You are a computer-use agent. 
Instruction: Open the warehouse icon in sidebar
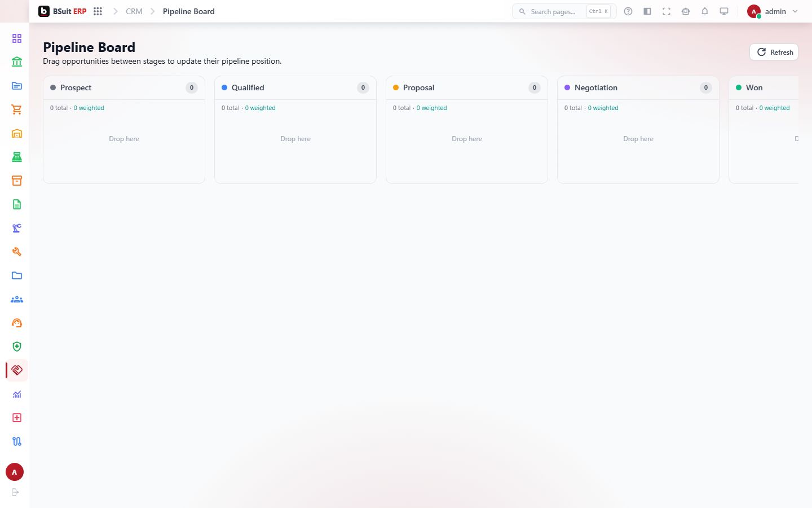coord(17,133)
